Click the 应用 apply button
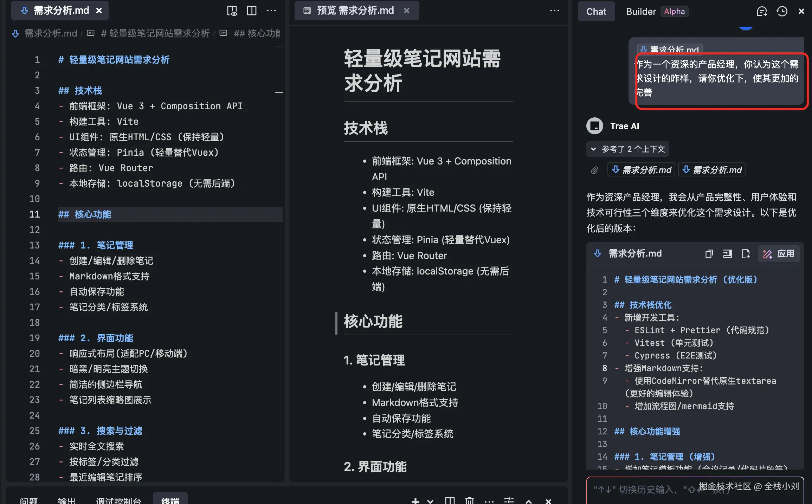The height and width of the screenshot is (504, 812). (x=779, y=254)
